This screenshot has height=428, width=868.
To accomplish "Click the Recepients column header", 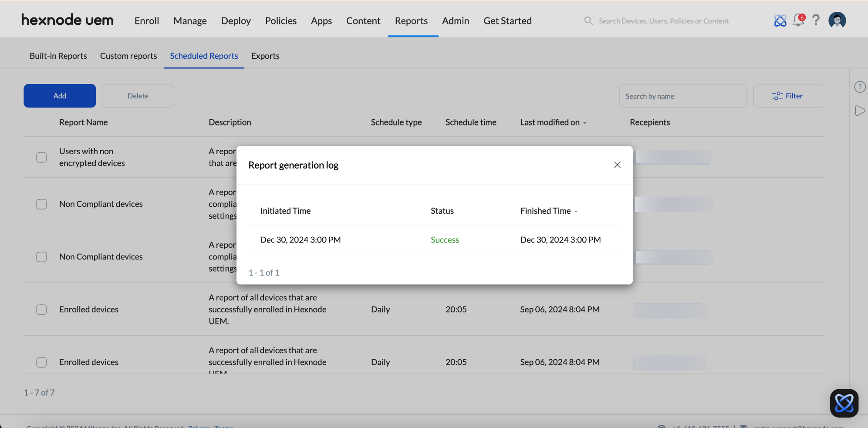I will point(650,122).
